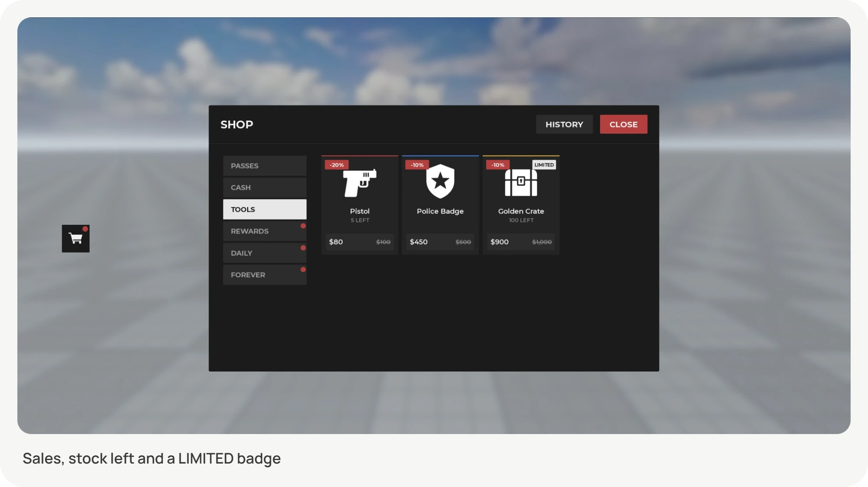This screenshot has width=868, height=487.
Task: Select the TOOLS tab
Action: pos(265,209)
